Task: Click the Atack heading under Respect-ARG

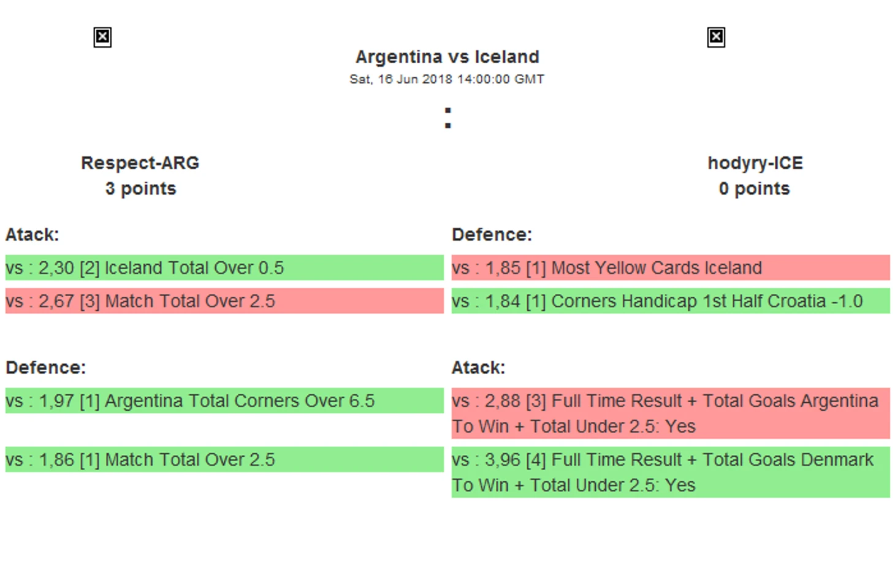Action: click(x=32, y=235)
